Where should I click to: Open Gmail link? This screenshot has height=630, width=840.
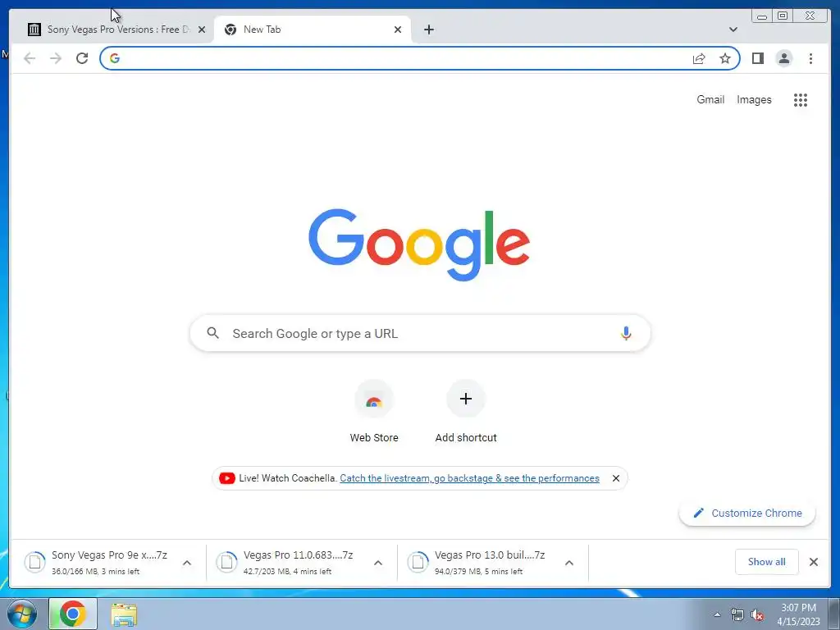point(710,99)
